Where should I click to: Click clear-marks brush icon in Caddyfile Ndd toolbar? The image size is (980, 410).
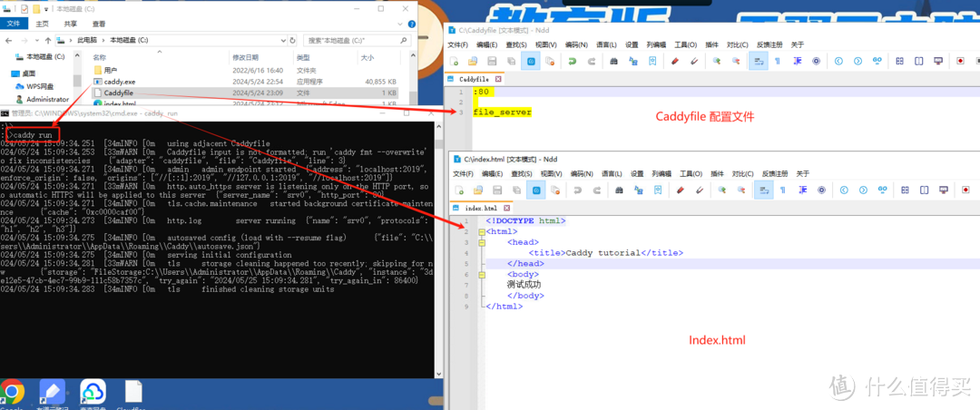tap(693, 62)
